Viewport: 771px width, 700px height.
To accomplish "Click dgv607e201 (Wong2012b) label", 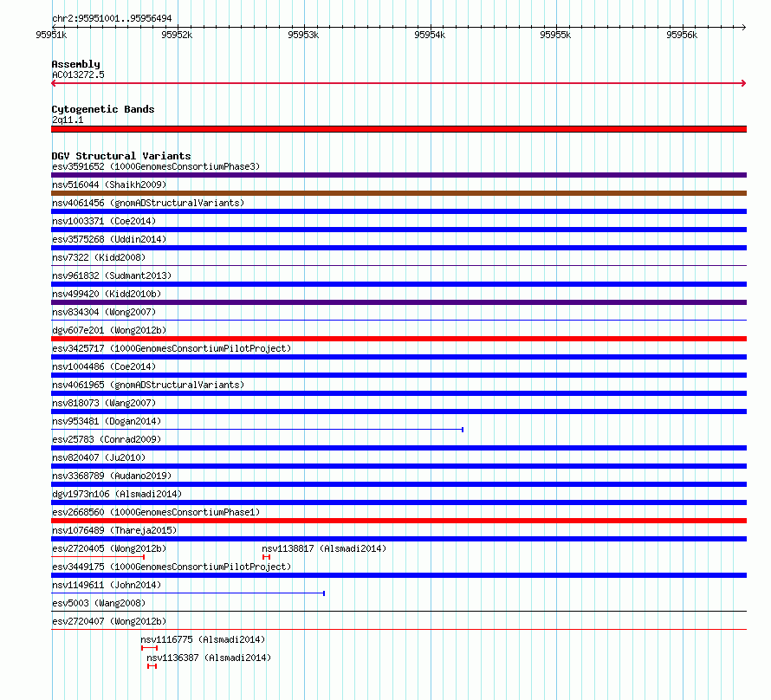I will (109, 330).
